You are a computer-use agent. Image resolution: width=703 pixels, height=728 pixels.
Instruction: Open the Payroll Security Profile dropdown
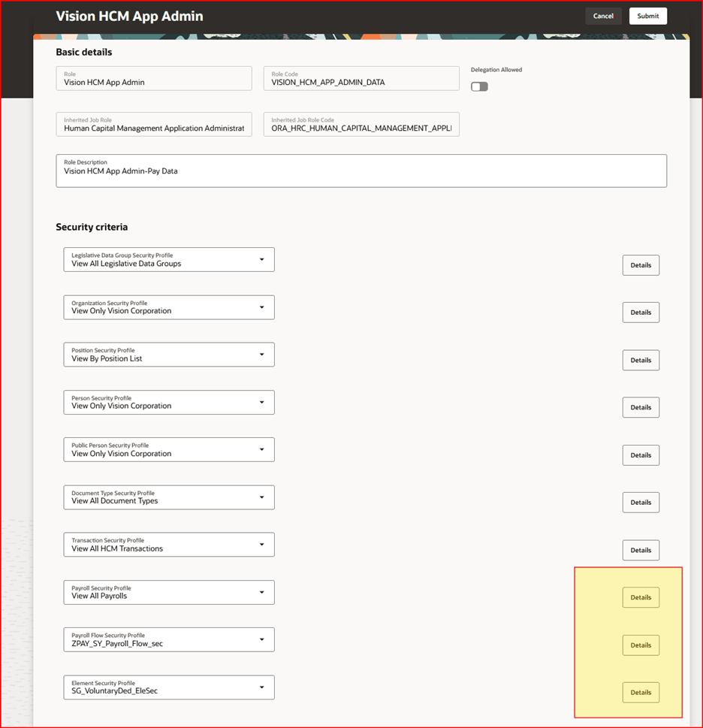coord(169,593)
